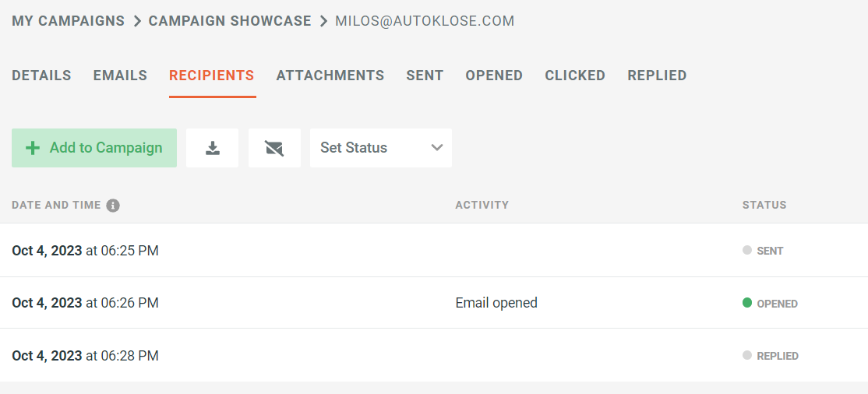Expand Set Status using its arrow
868x394 pixels.
[437, 148]
